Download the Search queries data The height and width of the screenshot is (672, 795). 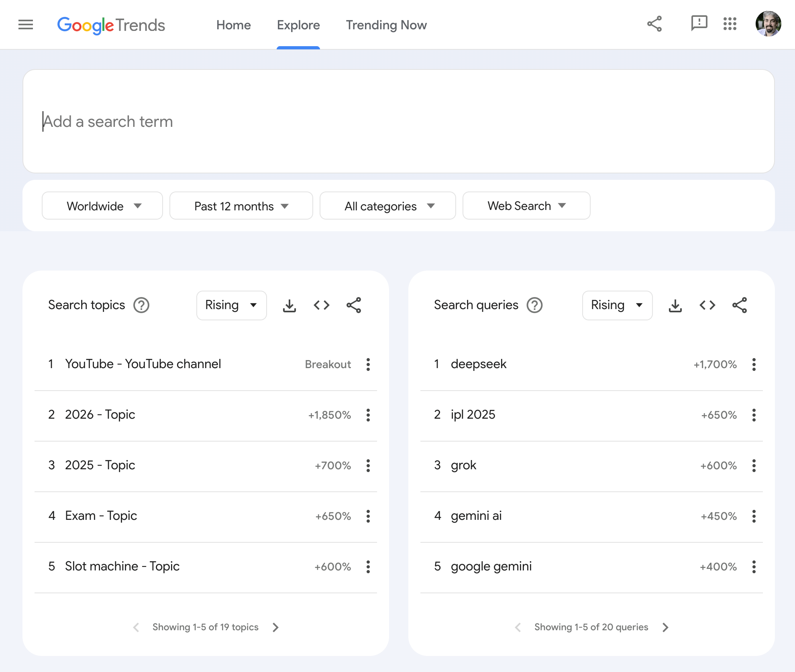(x=675, y=305)
